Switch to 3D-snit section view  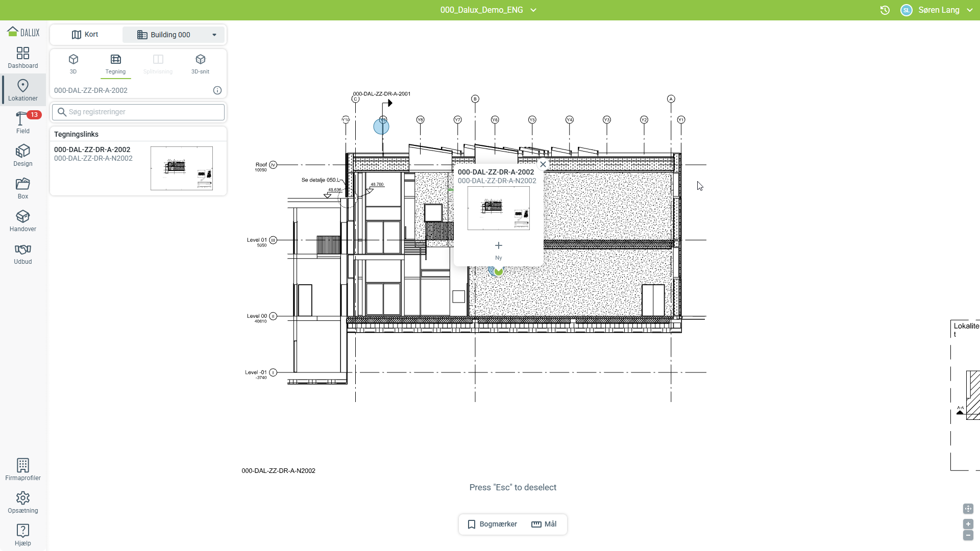coord(200,64)
